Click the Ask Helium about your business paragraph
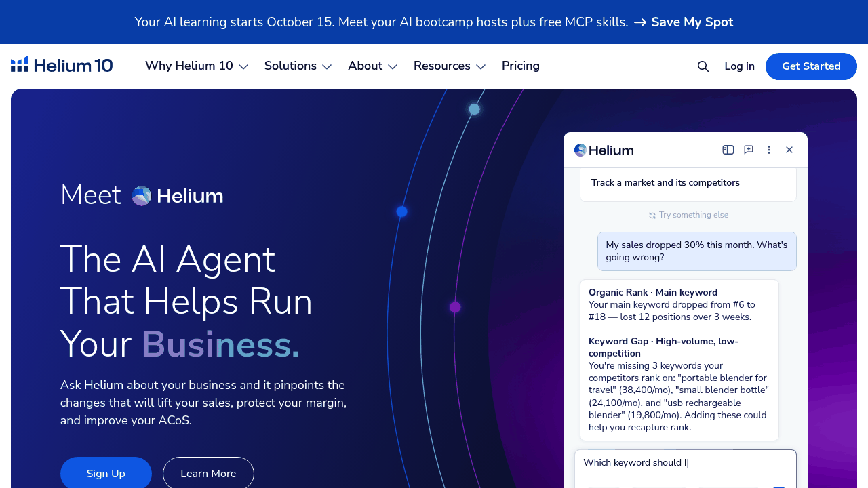This screenshot has width=868, height=488. click(203, 403)
